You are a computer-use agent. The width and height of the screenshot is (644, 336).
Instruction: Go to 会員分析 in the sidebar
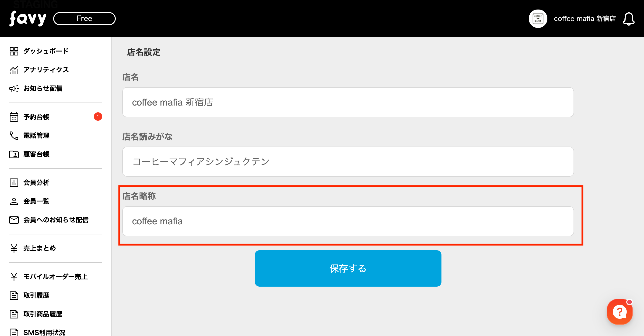tap(36, 183)
